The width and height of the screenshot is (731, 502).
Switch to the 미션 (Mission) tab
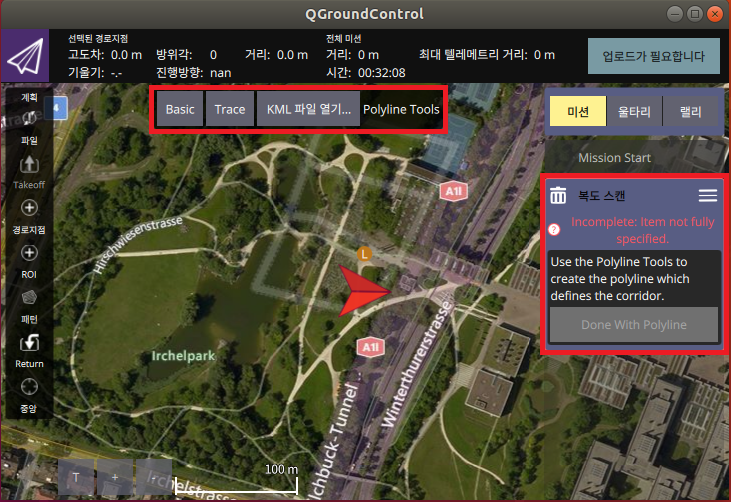578,111
